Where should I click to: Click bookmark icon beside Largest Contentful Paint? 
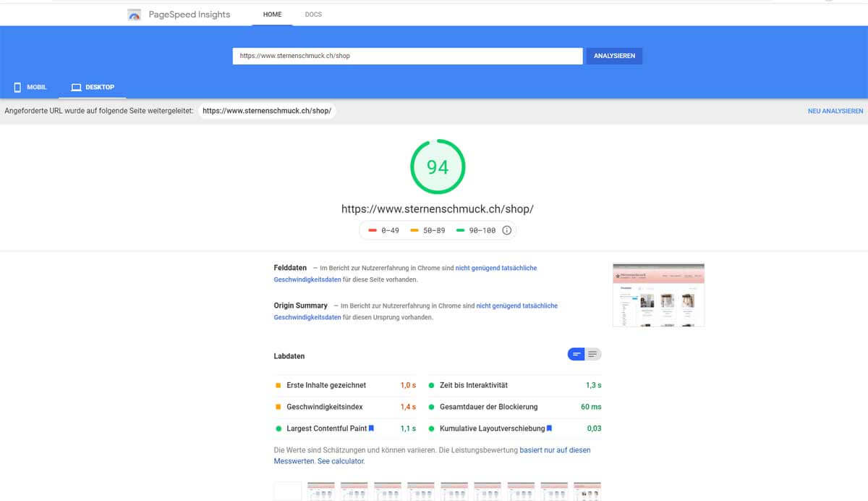371,429
